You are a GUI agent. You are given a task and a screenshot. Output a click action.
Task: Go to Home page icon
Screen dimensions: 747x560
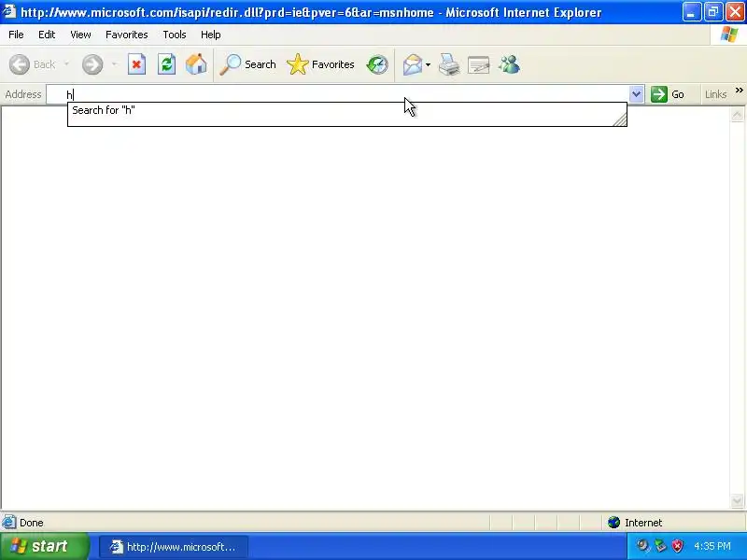[196, 64]
